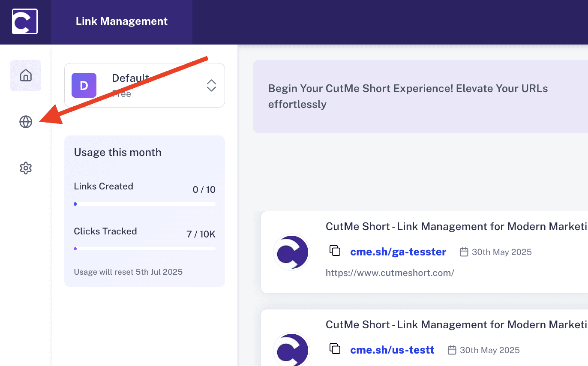Open the cme.sh/us-testt link
The image size is (588, 366).
[x=392, y=350]
